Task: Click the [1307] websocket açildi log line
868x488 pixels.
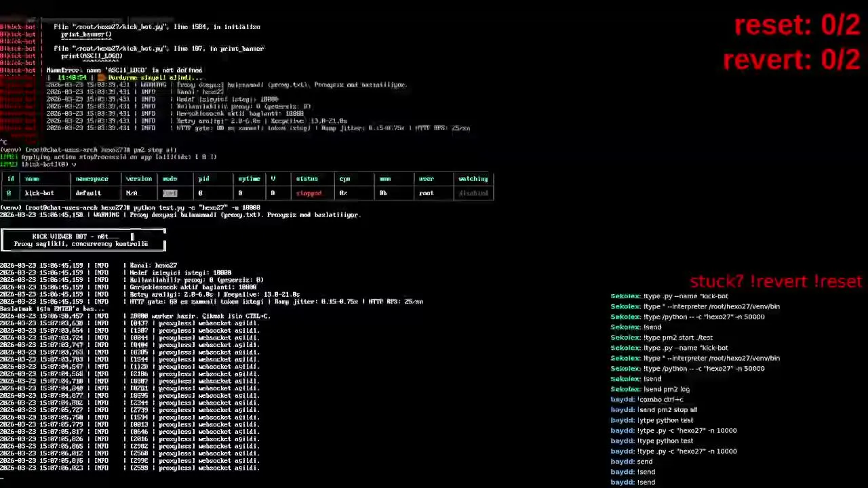Action: [x=130, y=331]
